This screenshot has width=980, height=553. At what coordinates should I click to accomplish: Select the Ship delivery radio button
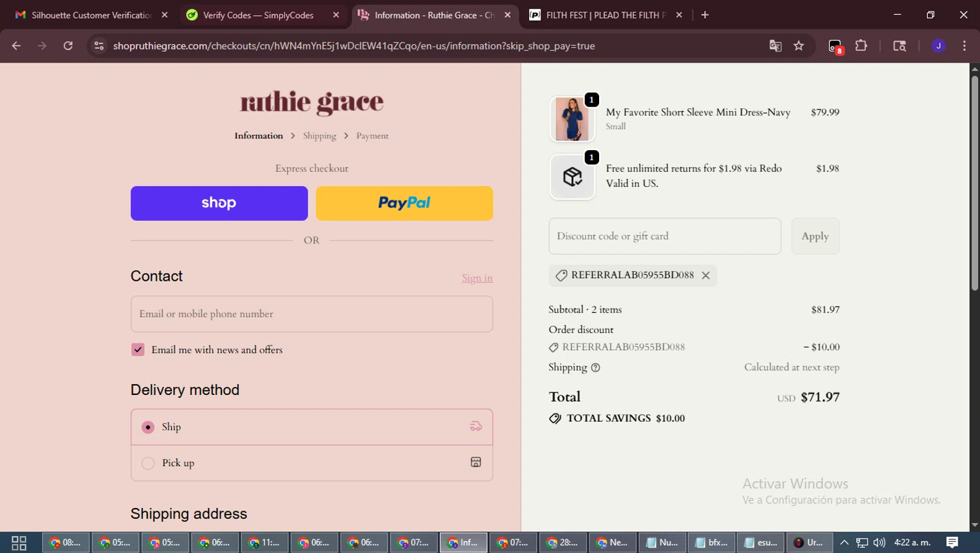coord(148,427)
